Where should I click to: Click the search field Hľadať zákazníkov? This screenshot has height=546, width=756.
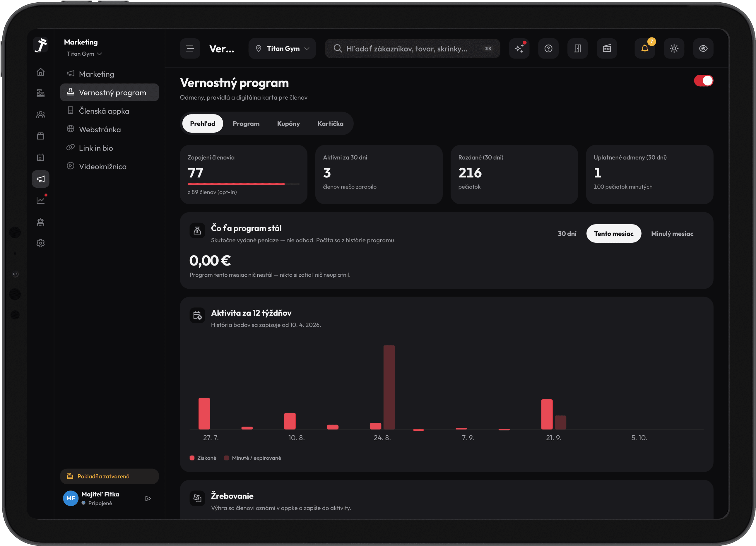(412, 49)
